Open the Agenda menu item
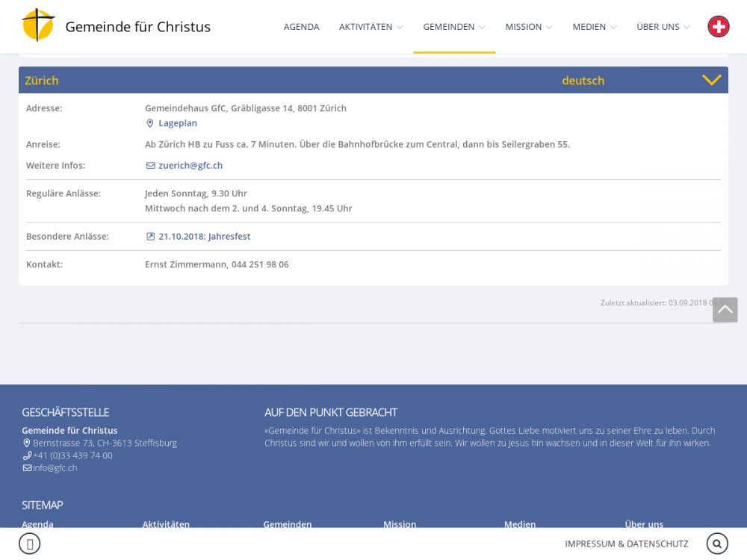 click(x=301, y=27)
